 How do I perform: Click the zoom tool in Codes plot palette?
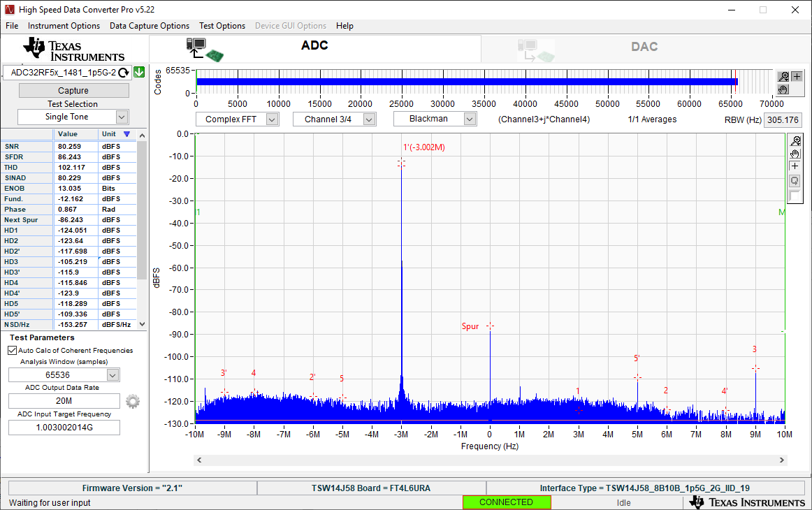coord(784,76)
